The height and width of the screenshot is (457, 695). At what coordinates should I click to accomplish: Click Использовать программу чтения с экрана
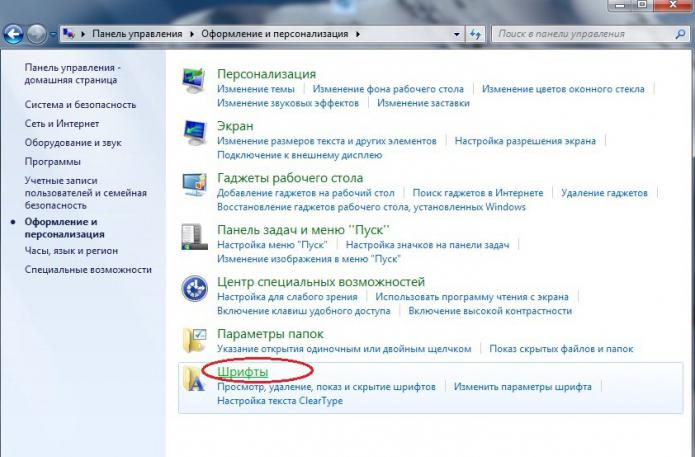click(472, 297)
